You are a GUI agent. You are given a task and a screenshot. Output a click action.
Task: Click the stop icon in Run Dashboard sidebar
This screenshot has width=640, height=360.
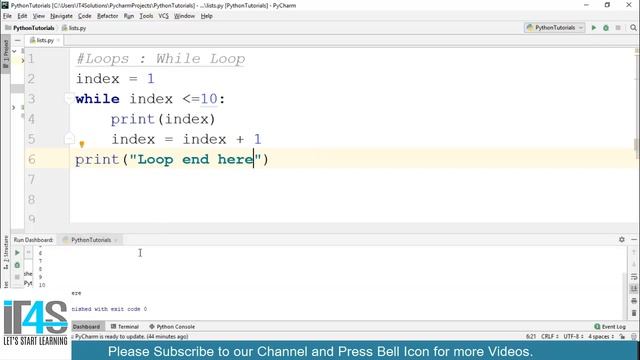[x=17, y=277]
